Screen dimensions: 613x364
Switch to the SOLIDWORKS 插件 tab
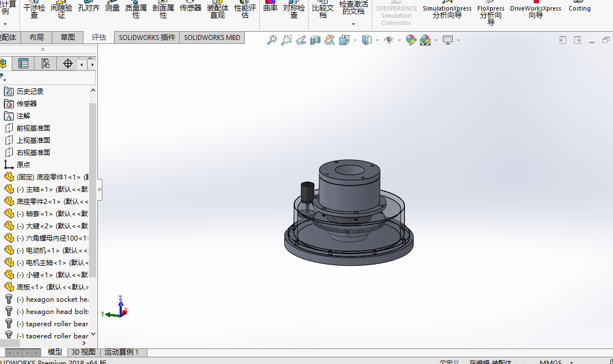point(147,37)
